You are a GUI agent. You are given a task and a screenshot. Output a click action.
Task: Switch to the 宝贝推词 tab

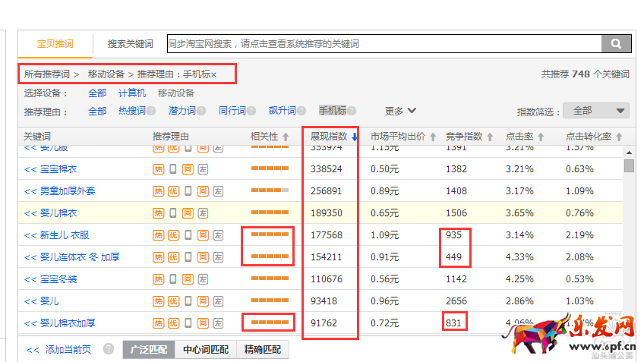click(55, 44)
